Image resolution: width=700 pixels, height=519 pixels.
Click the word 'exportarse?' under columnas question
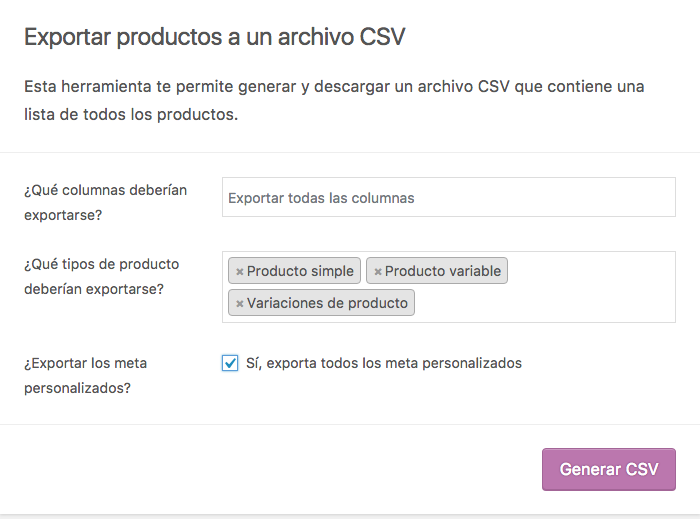(x=63, y=215)
